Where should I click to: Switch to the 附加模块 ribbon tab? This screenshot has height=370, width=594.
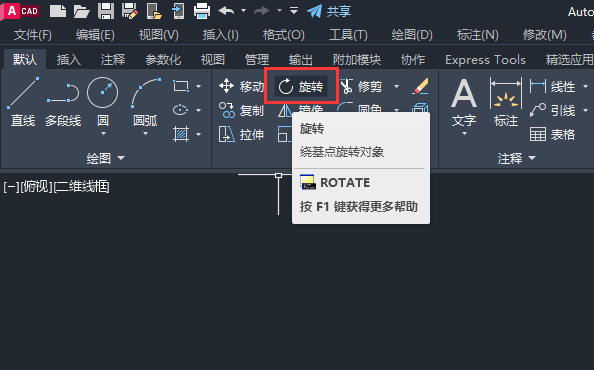[x=357, y=59]
